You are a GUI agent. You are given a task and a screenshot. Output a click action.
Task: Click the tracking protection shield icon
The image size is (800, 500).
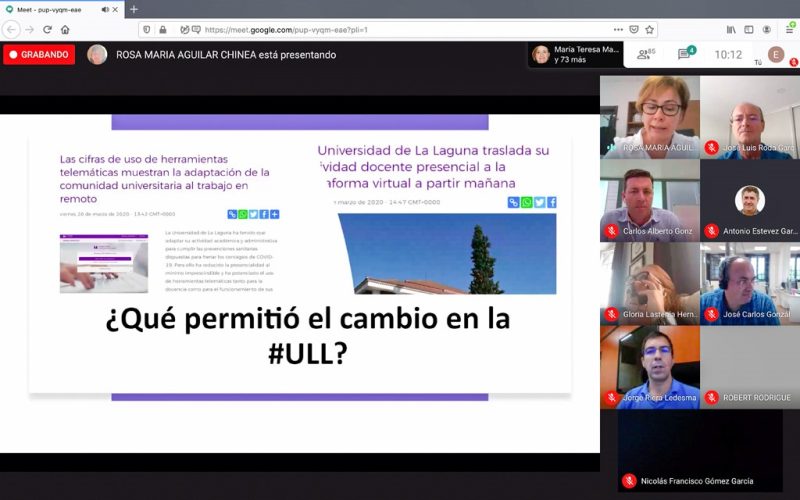pos(147,30)
